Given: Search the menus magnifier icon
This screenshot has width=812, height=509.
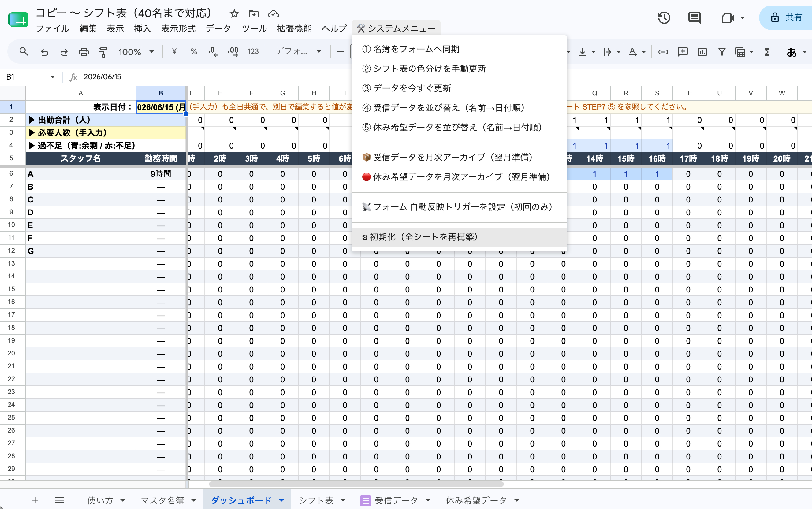Looking at the screenshot, I should [24, 51].
